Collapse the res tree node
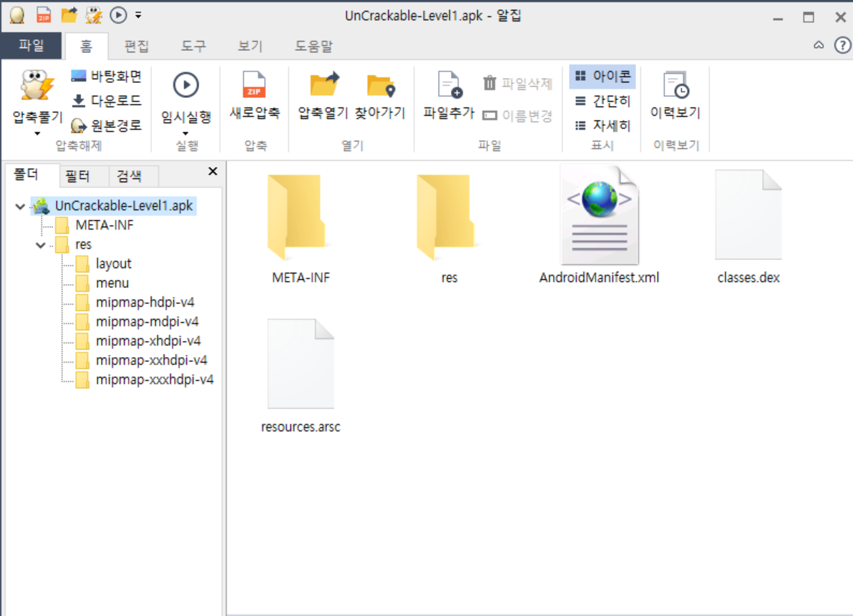This screenshot has height=616, width=853. tap(40, 245)
